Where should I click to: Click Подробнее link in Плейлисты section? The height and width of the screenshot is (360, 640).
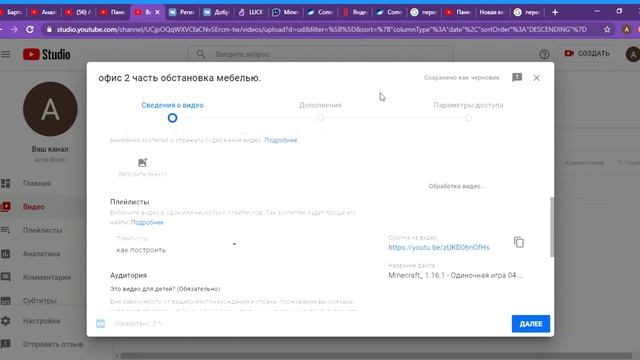click(x=147, y=222)
